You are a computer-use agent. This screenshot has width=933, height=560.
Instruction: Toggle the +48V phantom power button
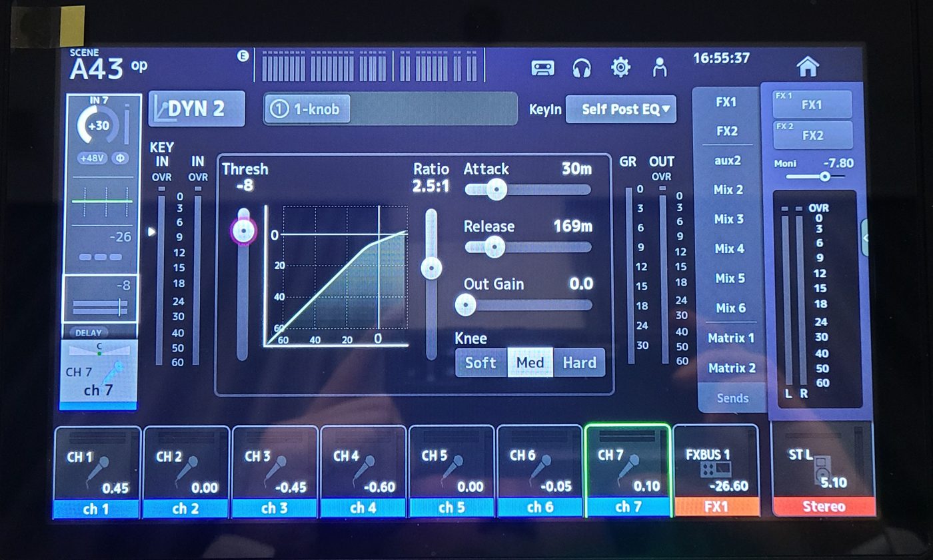point(91,158)
